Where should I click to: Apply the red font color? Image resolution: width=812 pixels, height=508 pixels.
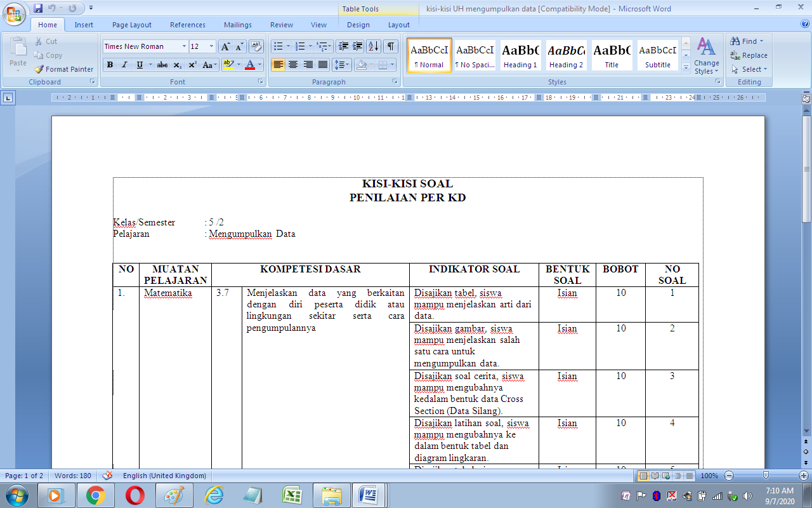pos(250,65)
